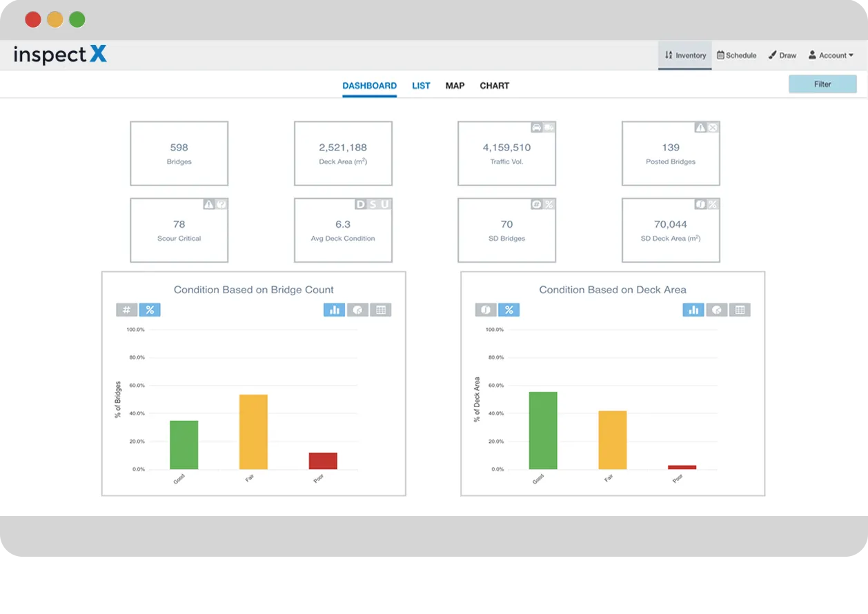Screen dimensions: 868x614
Task: Select the U option on the Avg Deck Condition card
Action: 384,204
